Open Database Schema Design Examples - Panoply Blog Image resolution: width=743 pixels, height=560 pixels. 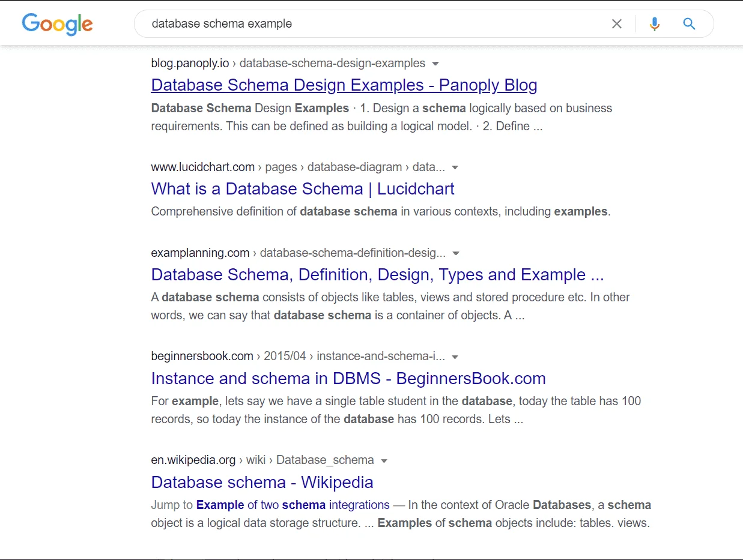pos(344,85)
